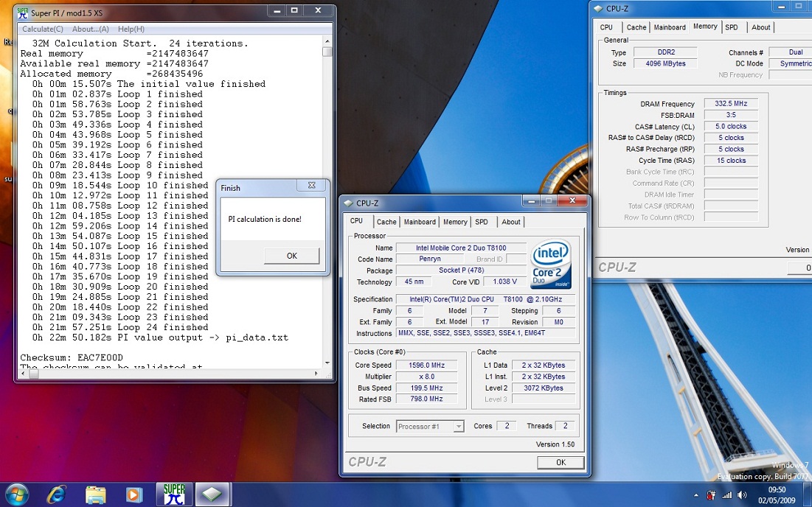Click Instructions field MMX, SSE, SSE2
The height and width of the screenshot is (507, 812).
tap(486, 333)
